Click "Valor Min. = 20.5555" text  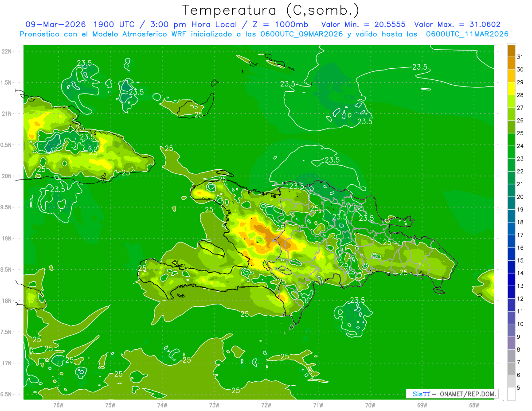pyautogui.click(x=363, y=24)
